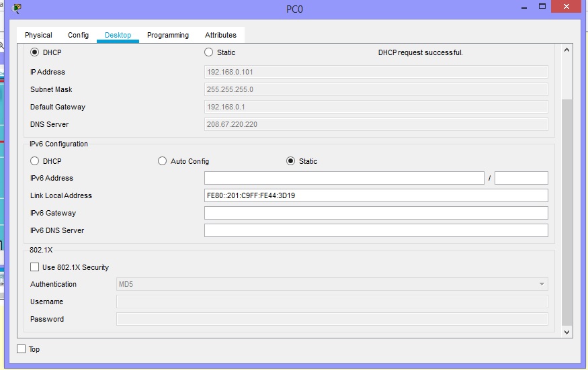The image size is (588, 370).
Task: Select the IPv6 Static radio button
Action: pos(291,161)
